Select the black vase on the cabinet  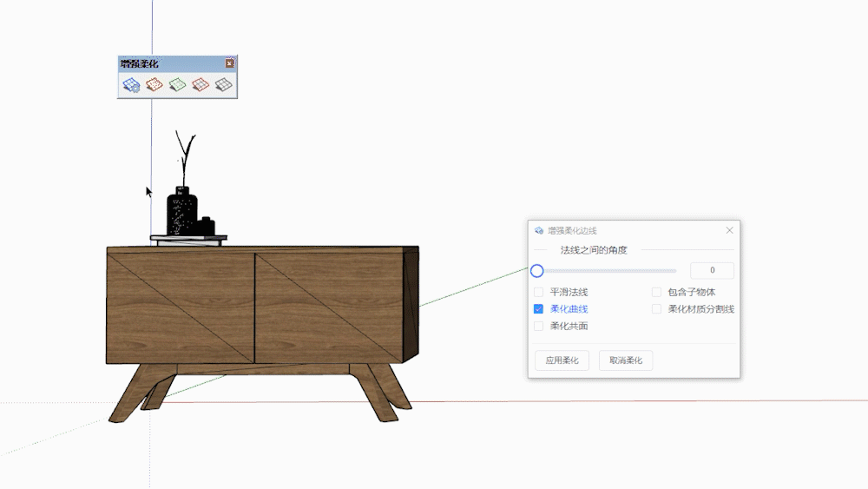(x=181, y=211)
